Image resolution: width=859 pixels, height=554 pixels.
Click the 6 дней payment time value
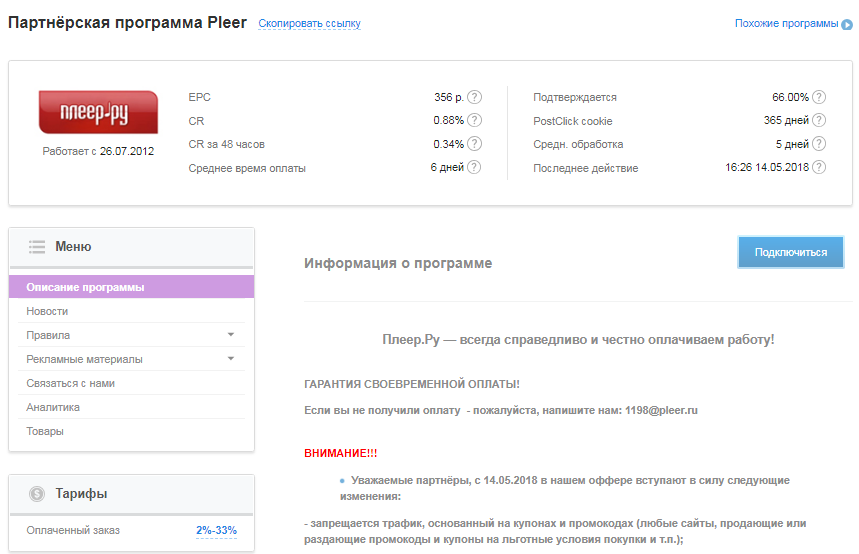click(x=447, y=167)
